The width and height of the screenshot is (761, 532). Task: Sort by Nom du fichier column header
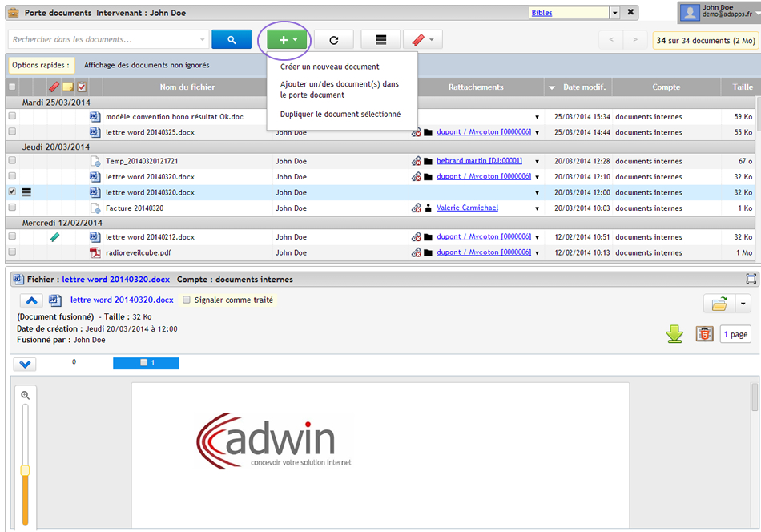coord(187,87)
